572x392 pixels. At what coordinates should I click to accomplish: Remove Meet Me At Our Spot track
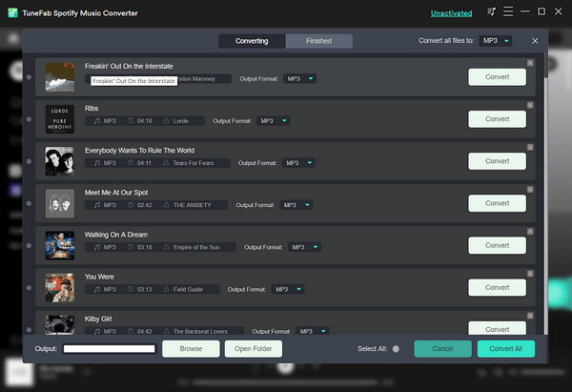click(x=530, y=190)
